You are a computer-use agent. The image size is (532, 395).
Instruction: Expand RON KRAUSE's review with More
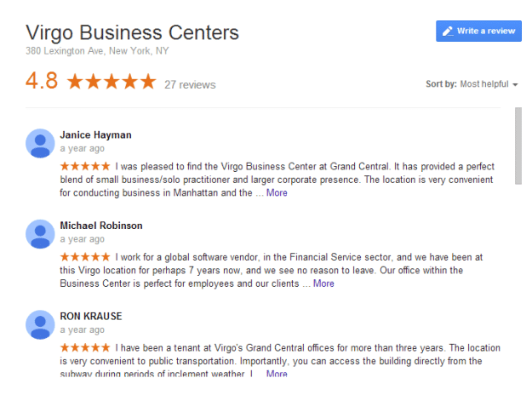pos(277,373)
